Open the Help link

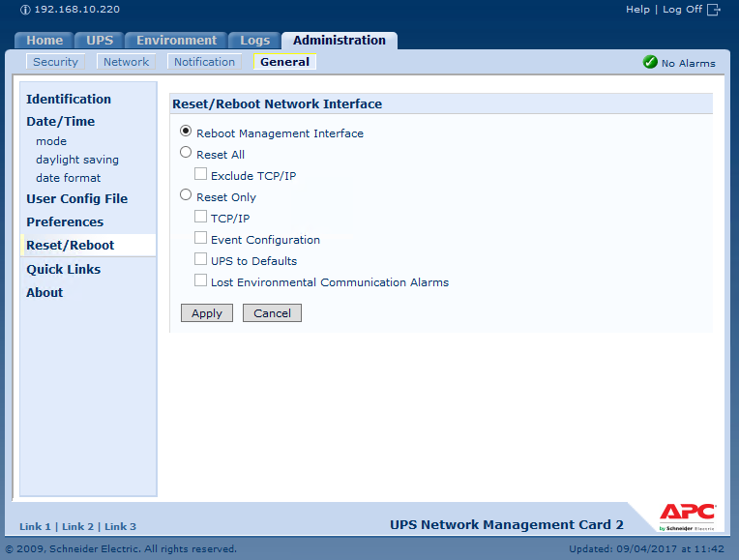[x=637, y=10]
